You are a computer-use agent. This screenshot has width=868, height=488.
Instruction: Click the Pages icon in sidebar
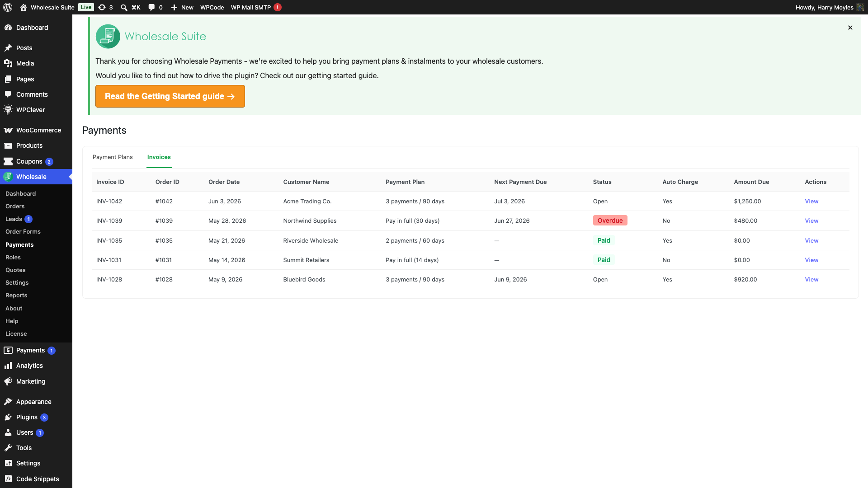[8, 79]
